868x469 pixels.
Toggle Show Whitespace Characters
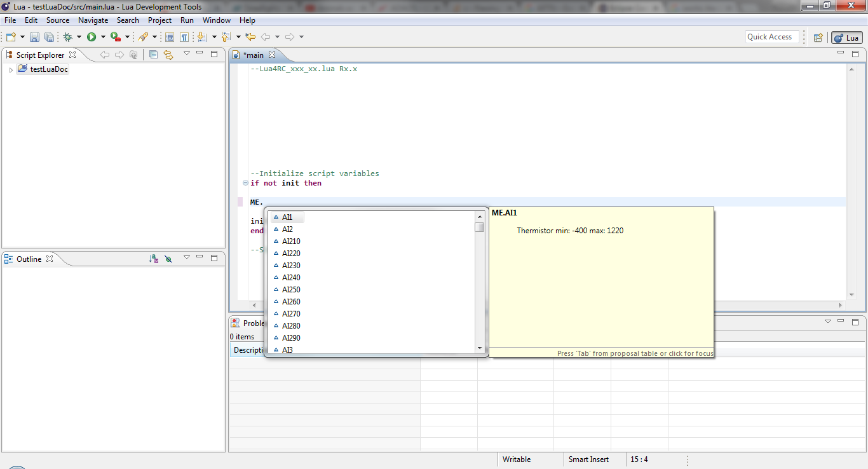184,37
